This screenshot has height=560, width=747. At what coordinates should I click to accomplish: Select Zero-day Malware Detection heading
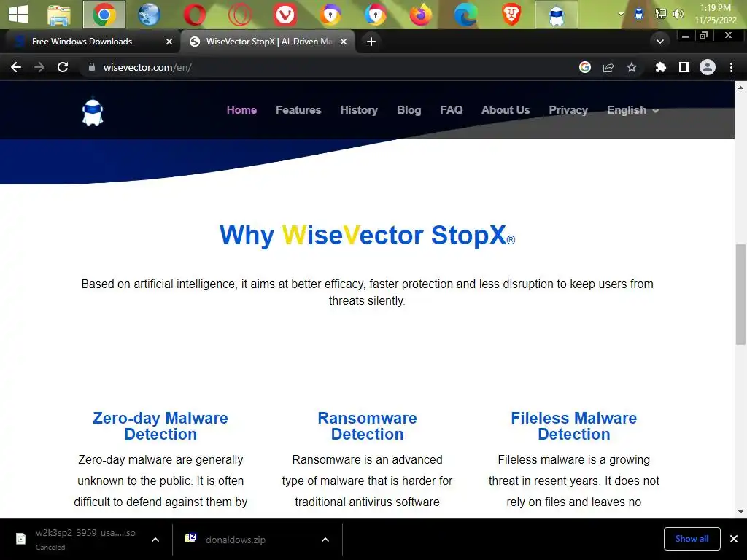pyautogui.click(x=160, y=426)
